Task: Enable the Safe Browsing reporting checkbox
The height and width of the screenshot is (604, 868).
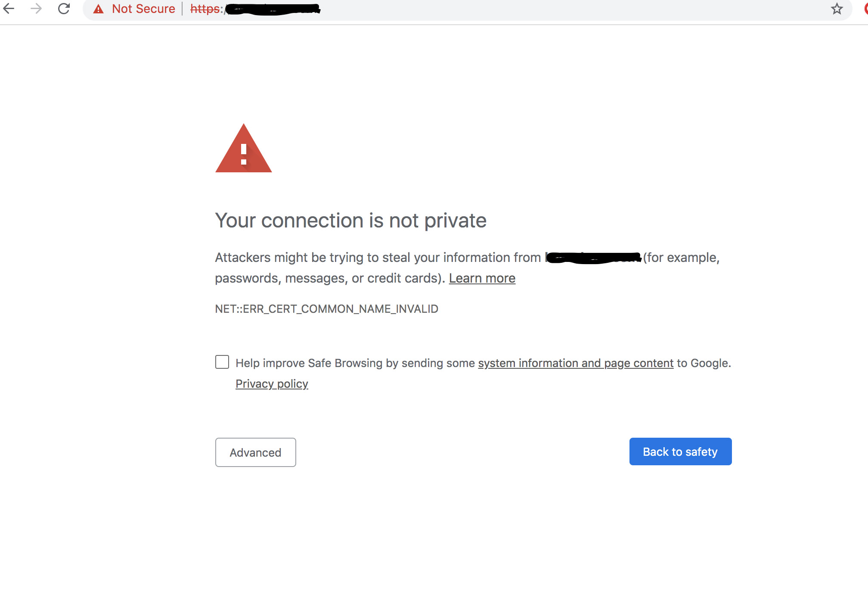Action: point(222,362)
